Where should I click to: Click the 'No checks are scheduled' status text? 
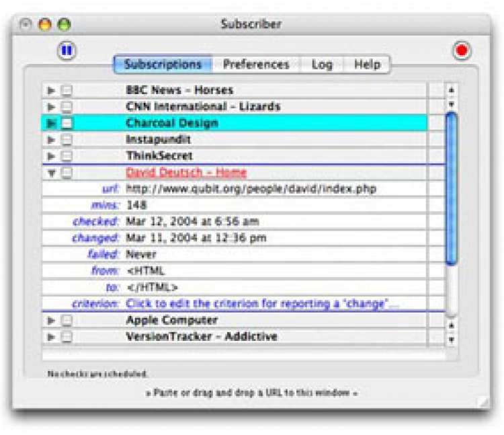coord(97,374)
